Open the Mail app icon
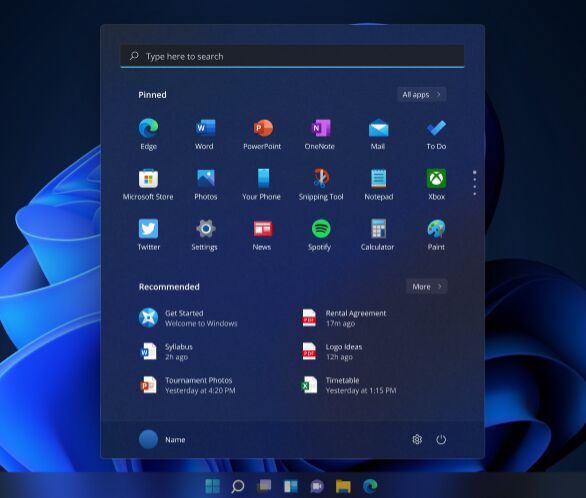 tap(378, 134)
